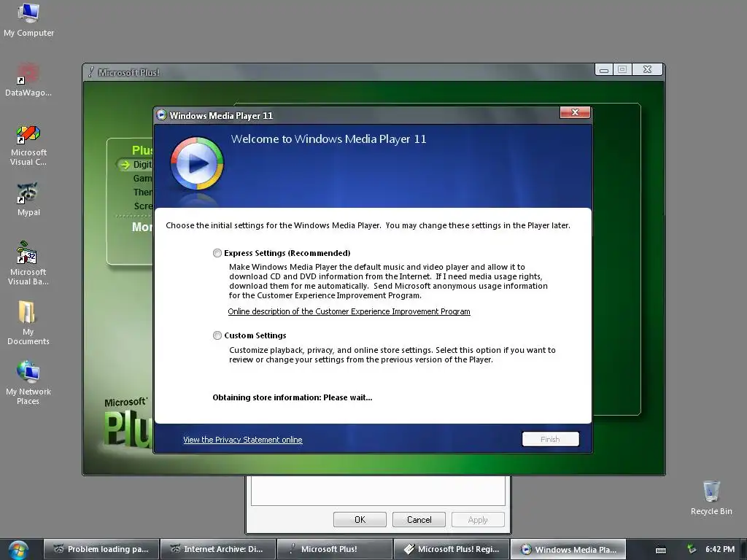Click the network tray icon near clock
747x560 pixels.
tap(692, 549)
